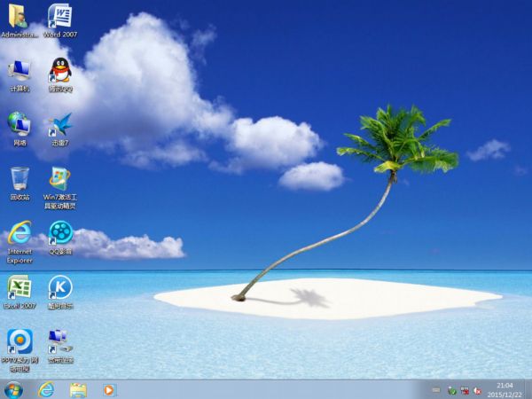Click the Xunlei 7 (迅雷7) bird icon

click(x=59, y=124)
